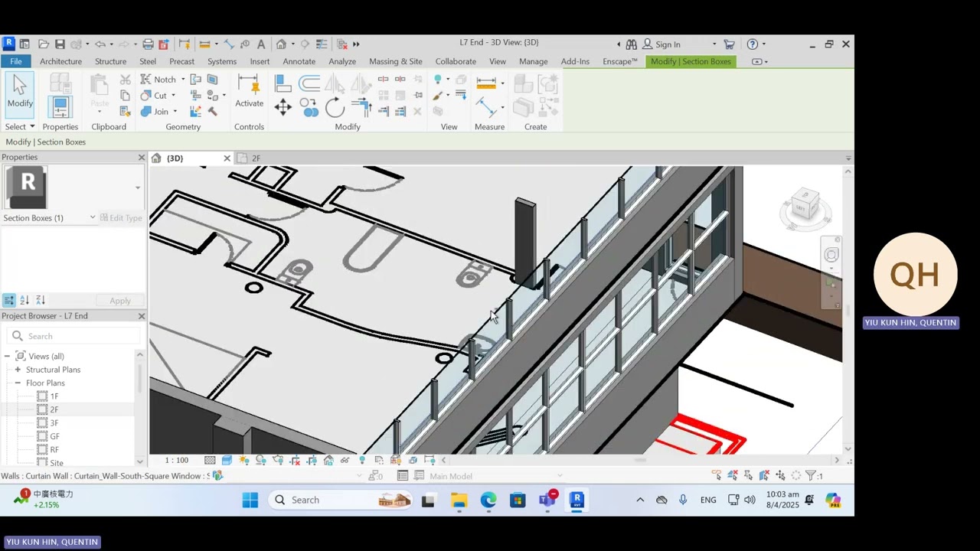Click the Project Browser search field
This screenshot has width=980, height=551.
(x=74, y=336)
